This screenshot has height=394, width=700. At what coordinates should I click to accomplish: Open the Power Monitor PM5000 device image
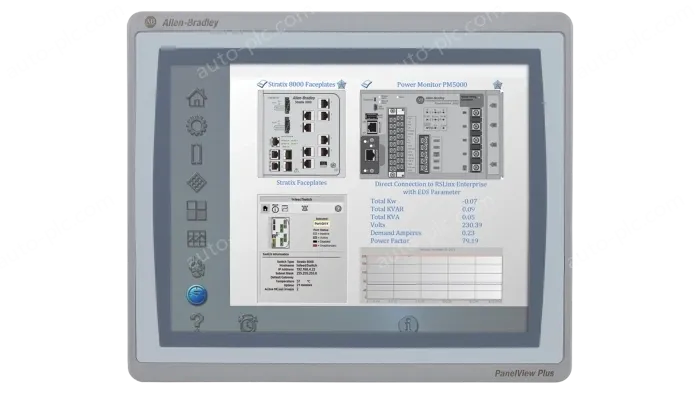431,134
